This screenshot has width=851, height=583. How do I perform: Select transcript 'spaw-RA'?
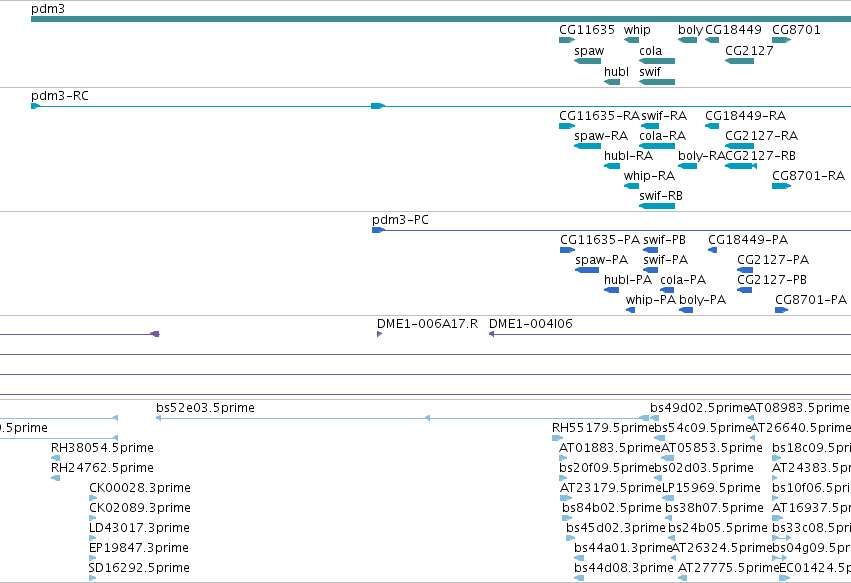[x=601, y=136]
